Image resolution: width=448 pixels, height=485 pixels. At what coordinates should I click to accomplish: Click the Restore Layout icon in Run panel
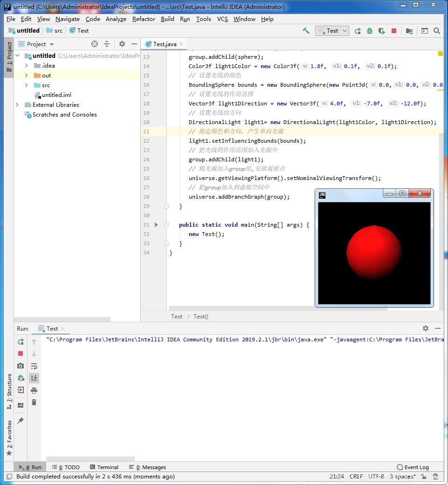click(x=21, y=405)
